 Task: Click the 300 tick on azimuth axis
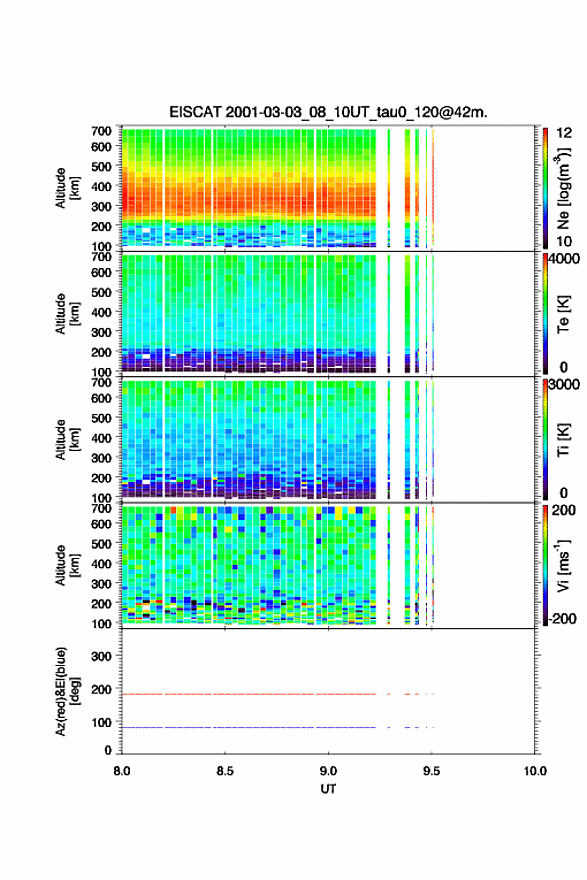pyautogui.click(x=102, y=656)
